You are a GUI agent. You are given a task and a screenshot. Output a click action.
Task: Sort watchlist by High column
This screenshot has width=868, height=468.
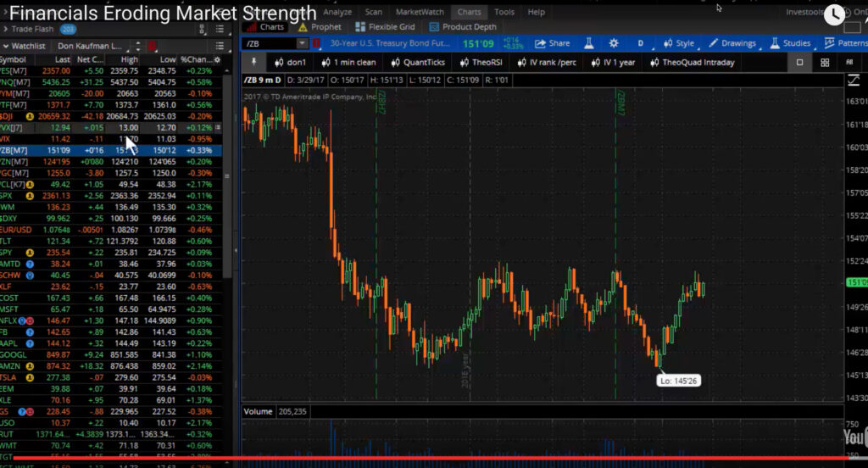pos(129,59)
